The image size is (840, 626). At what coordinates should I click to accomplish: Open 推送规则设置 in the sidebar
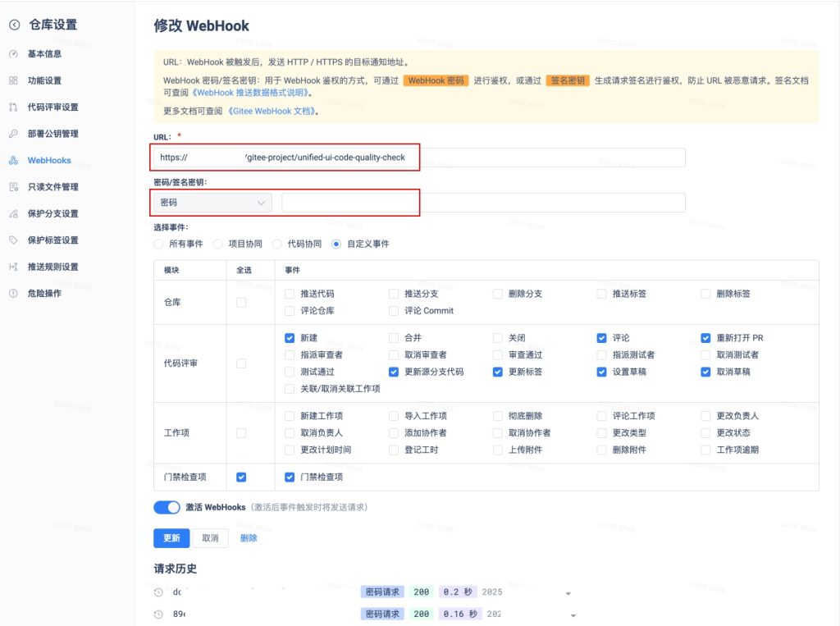[x=52, y=267]
